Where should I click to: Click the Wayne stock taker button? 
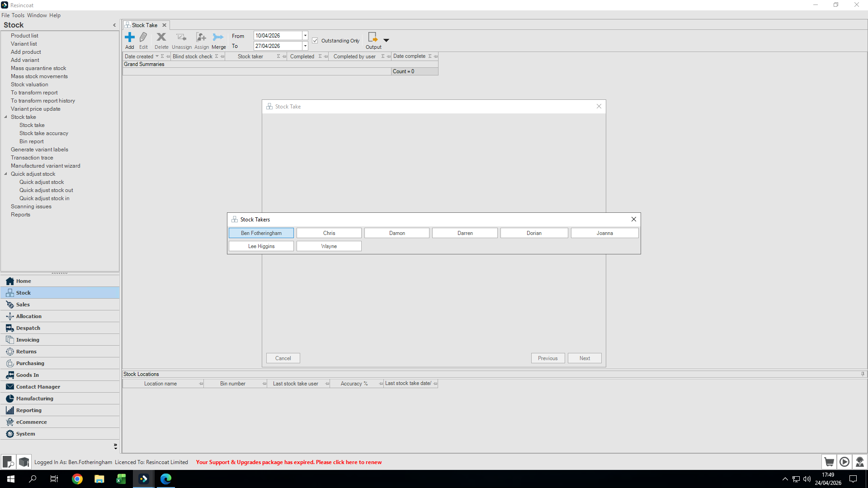(329, 246)
